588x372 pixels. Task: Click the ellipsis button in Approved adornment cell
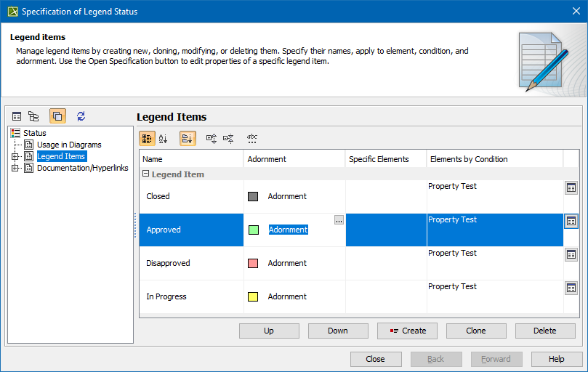pos(339,220)
